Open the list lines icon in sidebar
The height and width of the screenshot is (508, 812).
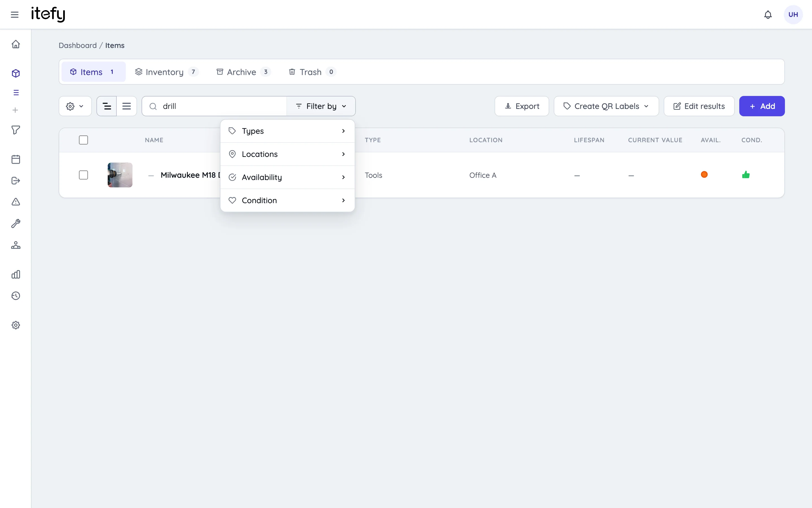(x=16, y=92)
